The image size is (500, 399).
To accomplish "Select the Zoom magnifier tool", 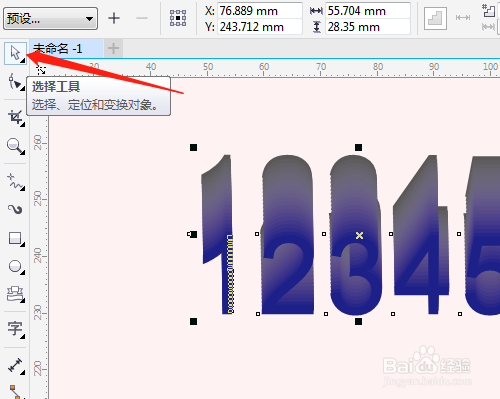I will (x=15, y=146).
